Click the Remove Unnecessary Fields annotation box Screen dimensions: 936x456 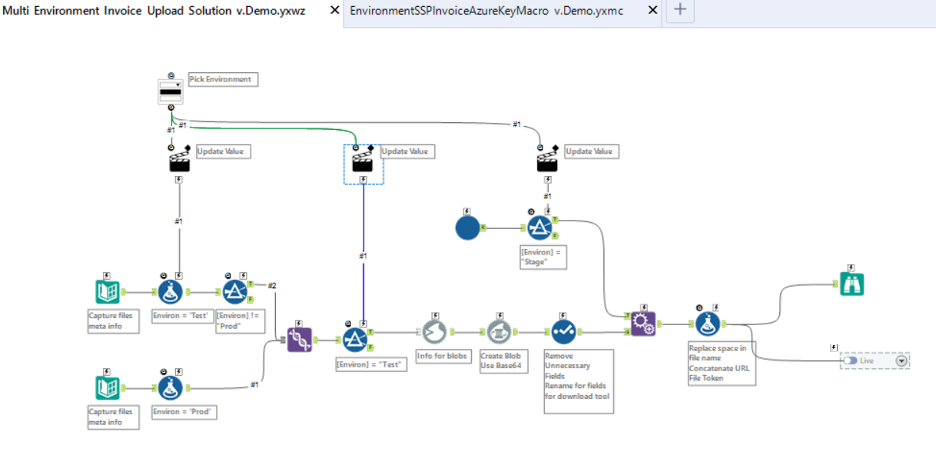[x=578, y=381]
